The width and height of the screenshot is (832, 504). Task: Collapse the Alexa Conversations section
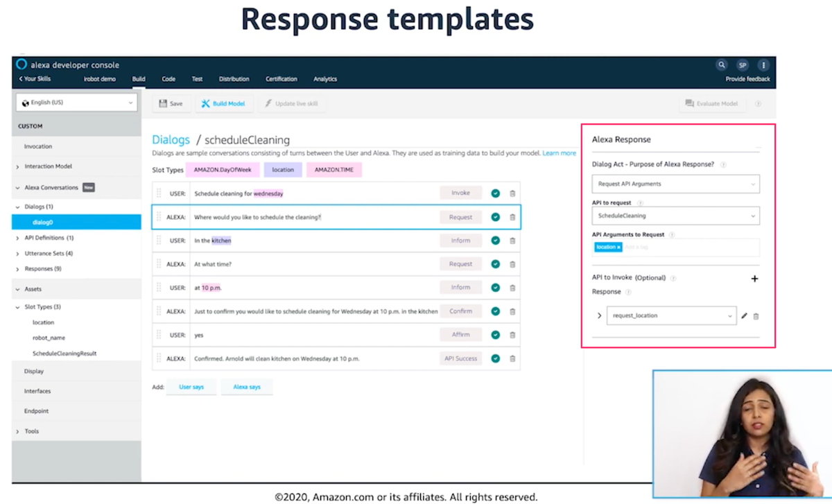click(x=17, y=188)
